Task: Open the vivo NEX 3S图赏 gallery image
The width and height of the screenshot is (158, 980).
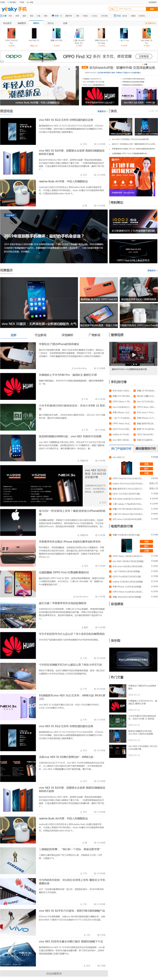Action: 39,303
